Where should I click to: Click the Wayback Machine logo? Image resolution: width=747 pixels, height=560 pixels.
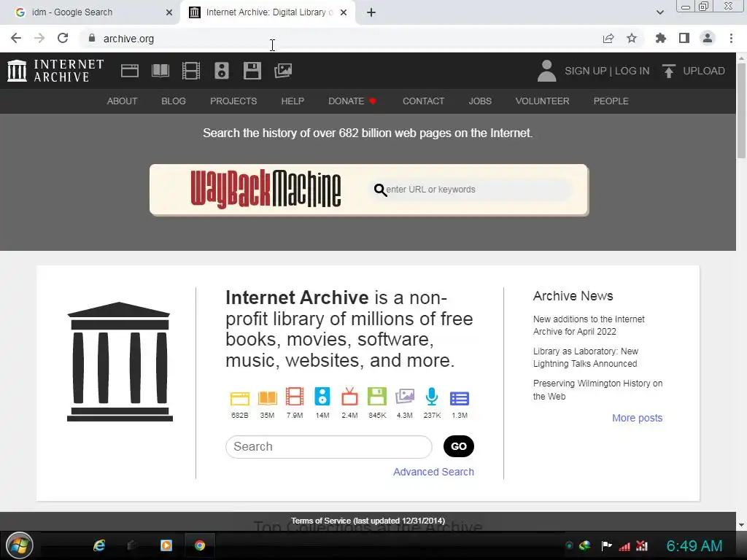[x=266, y=189]
